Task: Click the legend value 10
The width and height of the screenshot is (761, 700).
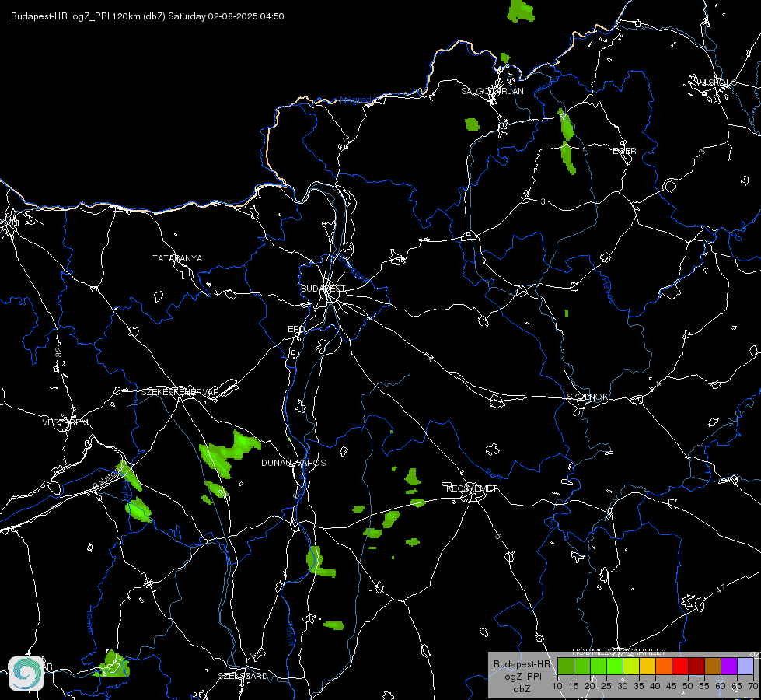Action: [557, 686]
